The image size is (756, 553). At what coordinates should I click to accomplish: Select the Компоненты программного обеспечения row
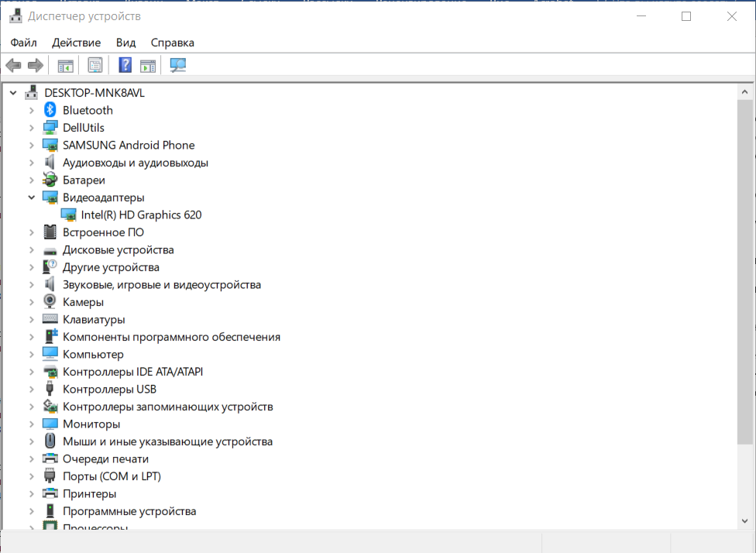click(171, 337)
